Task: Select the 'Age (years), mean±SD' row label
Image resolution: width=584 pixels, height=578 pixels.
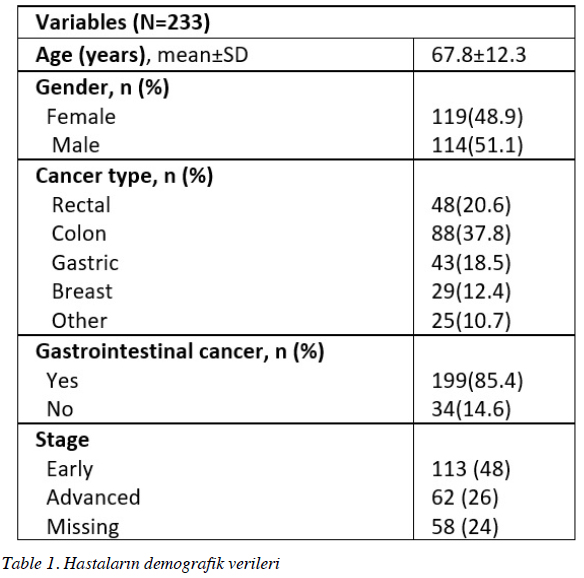Action: coord(142,55)
